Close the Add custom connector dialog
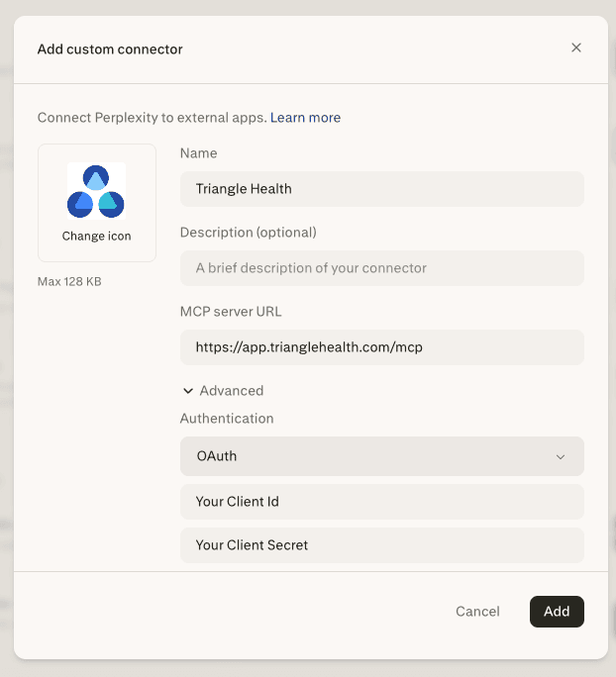 point(575,48)
